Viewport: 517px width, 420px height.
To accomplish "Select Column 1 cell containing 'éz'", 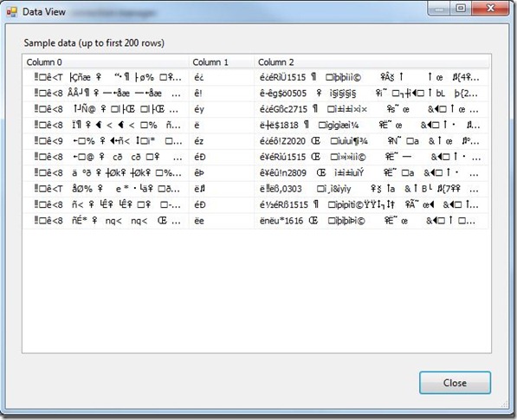I will coord(222,141).
